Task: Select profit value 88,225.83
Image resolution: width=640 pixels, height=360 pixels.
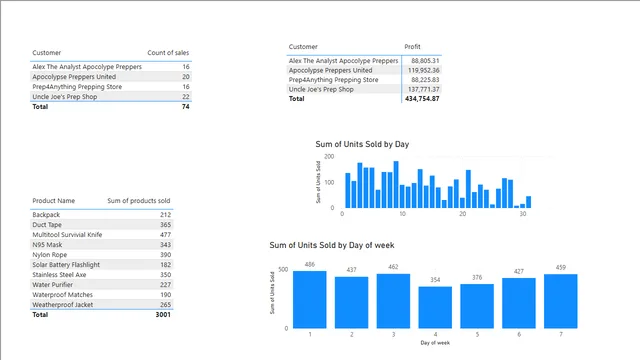Action: [x=425, y=80]
